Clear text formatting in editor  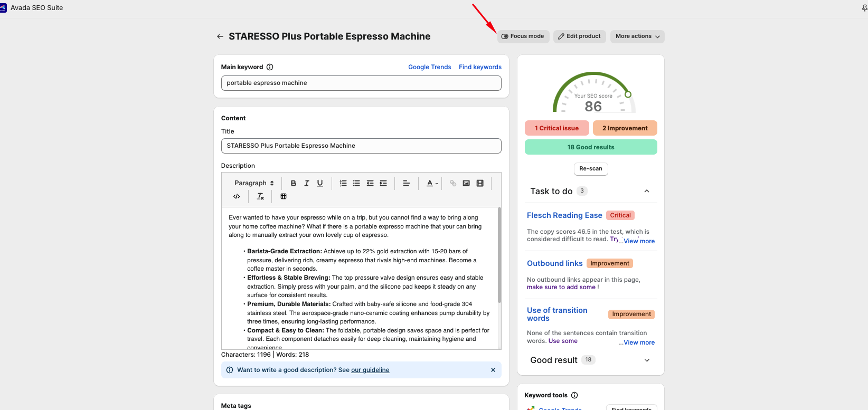click(260, 196)
